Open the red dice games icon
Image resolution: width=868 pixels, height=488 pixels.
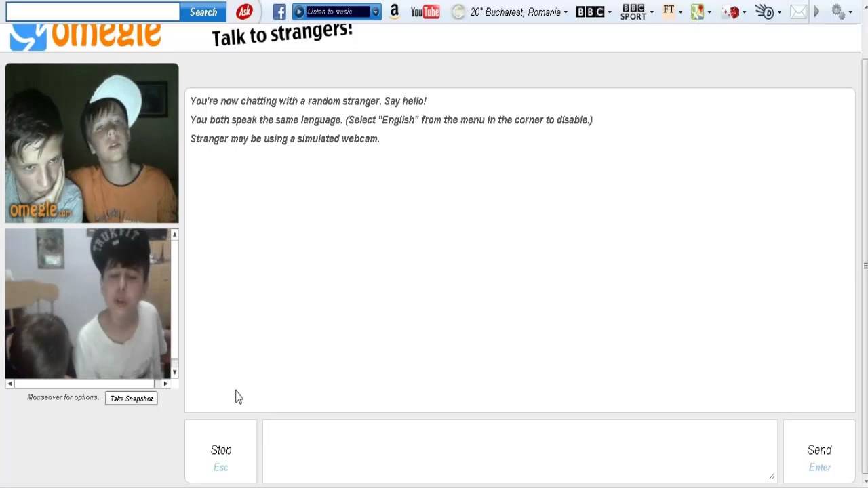tap(732, 12)
